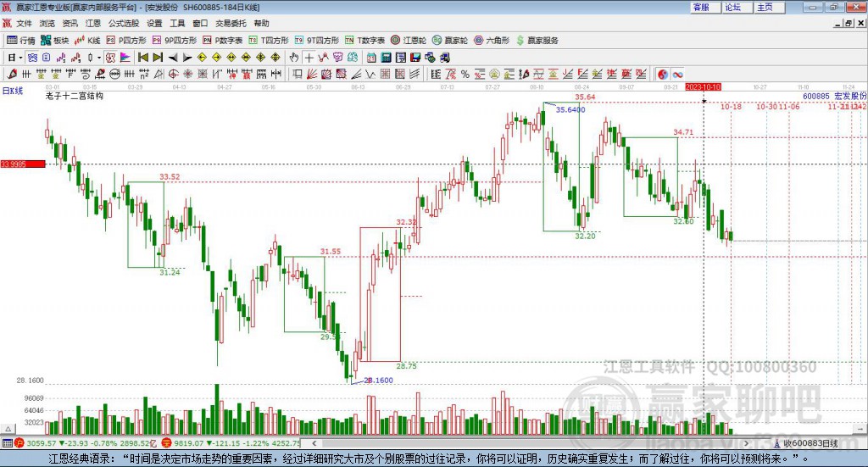
Task: Click the 28.1600 low price label
Action: coord(379,381)
